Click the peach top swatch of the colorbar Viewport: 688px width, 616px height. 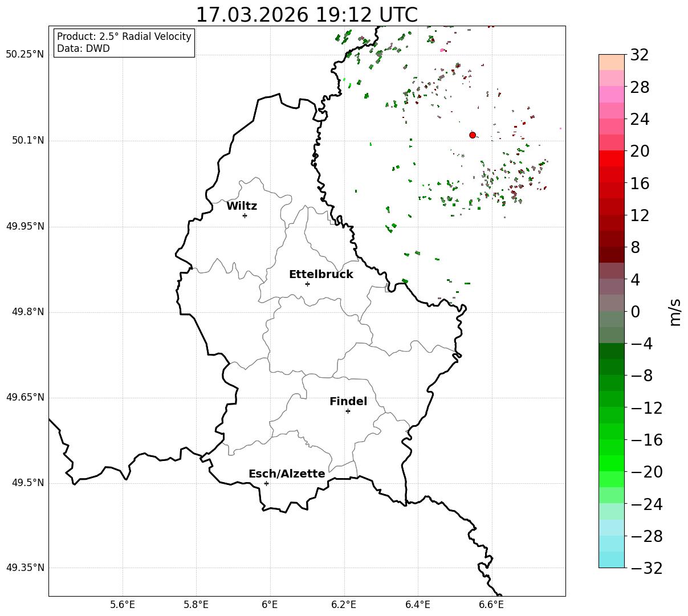click(x=612, y=62)
